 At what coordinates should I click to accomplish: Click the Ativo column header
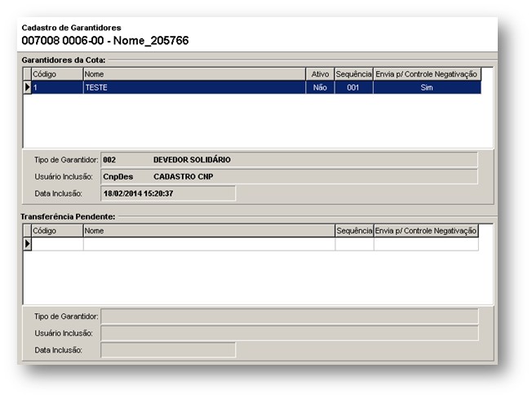320,74
